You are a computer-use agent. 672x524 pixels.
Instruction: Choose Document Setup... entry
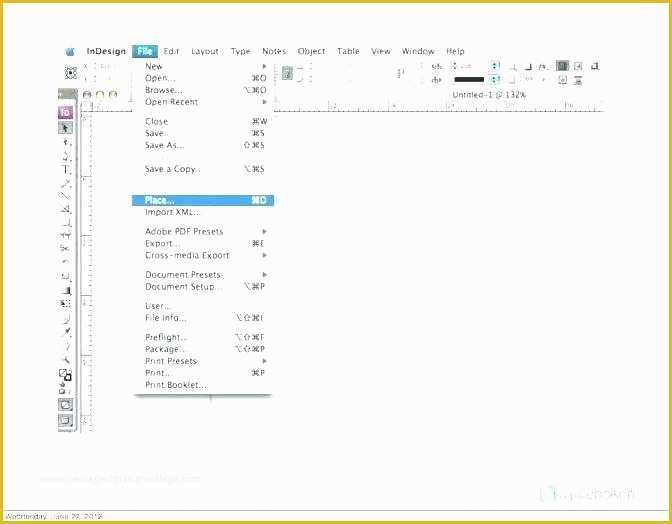coord(203,287)
